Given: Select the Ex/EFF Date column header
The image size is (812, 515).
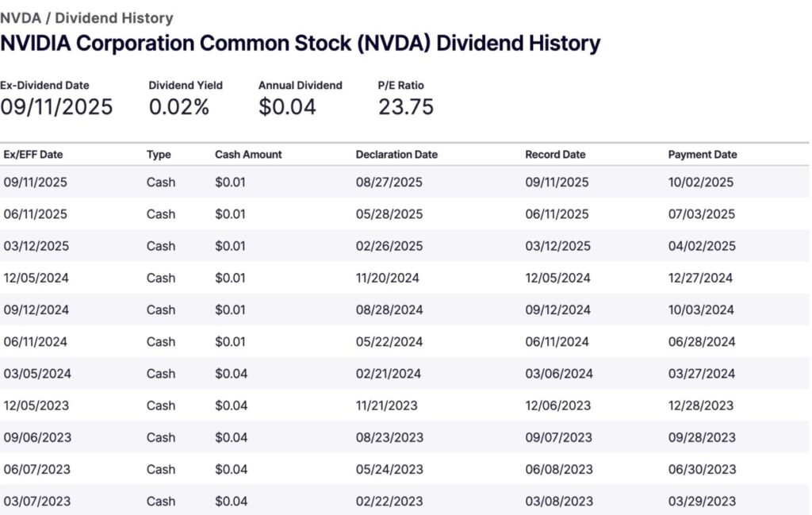Looking at the screenshot, I should point(33,155).
